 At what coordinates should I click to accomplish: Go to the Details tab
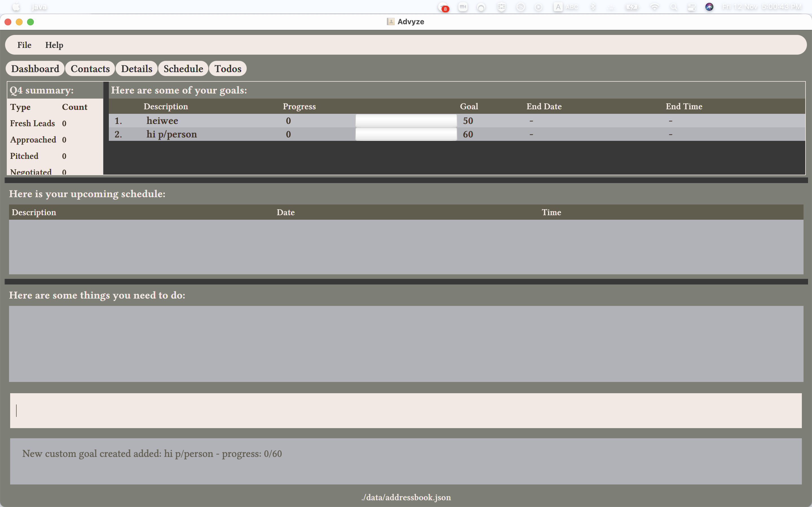tap(136, 69)
